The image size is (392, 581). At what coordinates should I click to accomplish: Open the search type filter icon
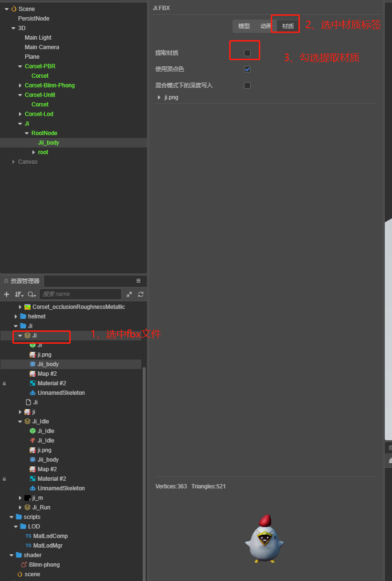pos(32,294)
